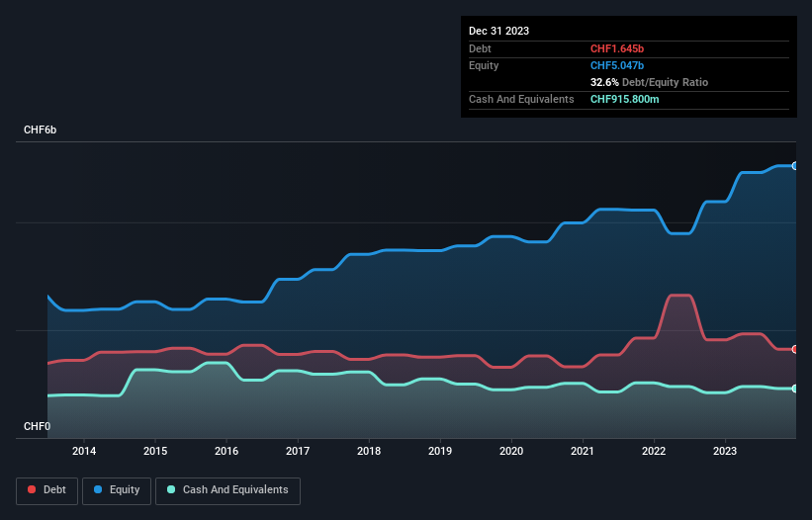Click the CHF6b y-axis label
The height and width of the screenshot is (520, 812).
click(40, 130)
